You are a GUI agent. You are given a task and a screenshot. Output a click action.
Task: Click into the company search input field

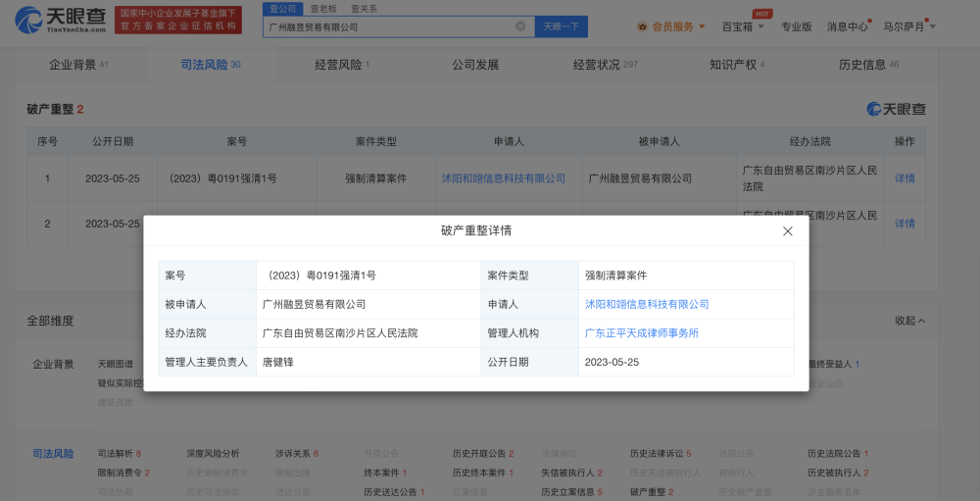click(x=387, y=26)
